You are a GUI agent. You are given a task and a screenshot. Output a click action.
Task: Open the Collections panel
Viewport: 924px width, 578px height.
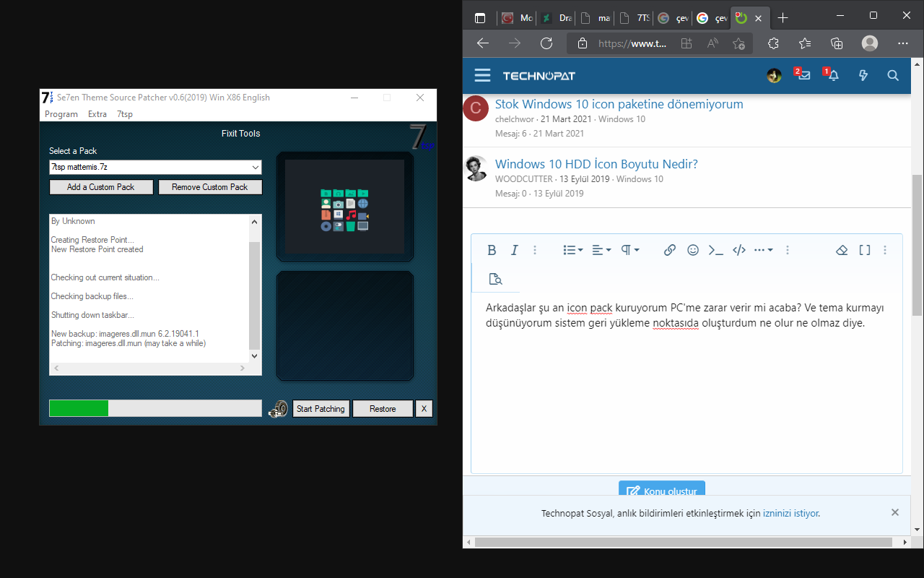[x=837, y=43]
